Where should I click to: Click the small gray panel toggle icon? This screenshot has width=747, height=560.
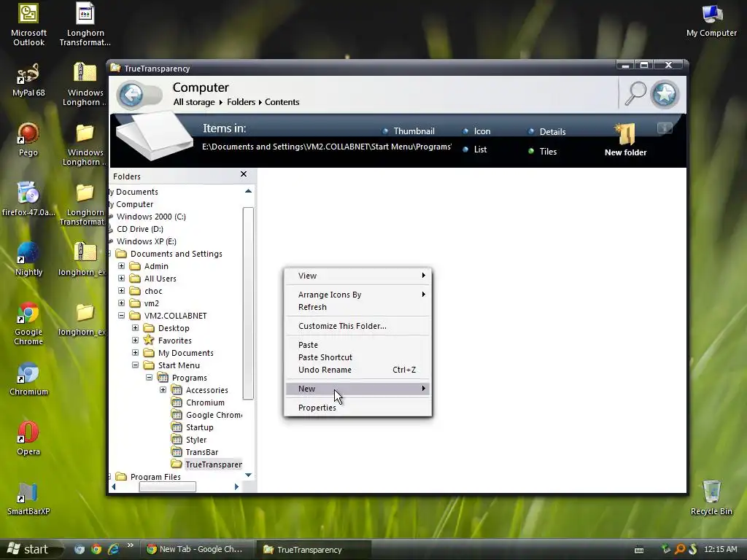tap(665, 128)
